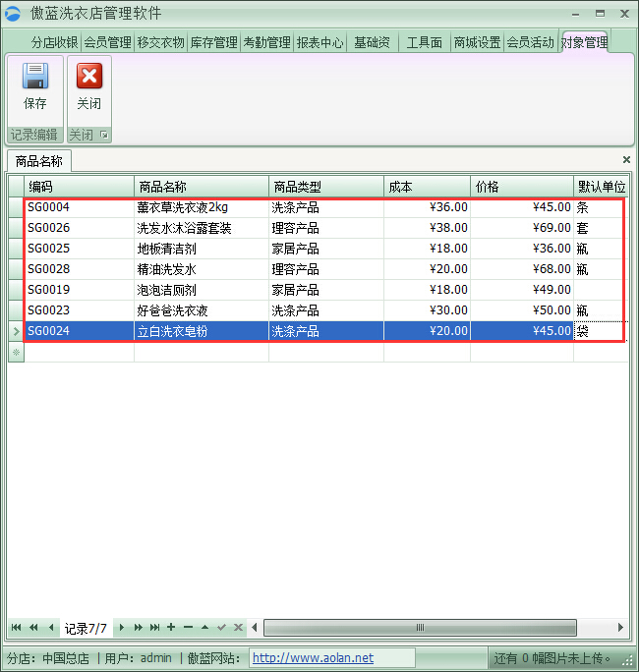Viewport: 639px width, 672px height.
Task: Click the new-row asterisk indicator
Action: click(17, 352)
